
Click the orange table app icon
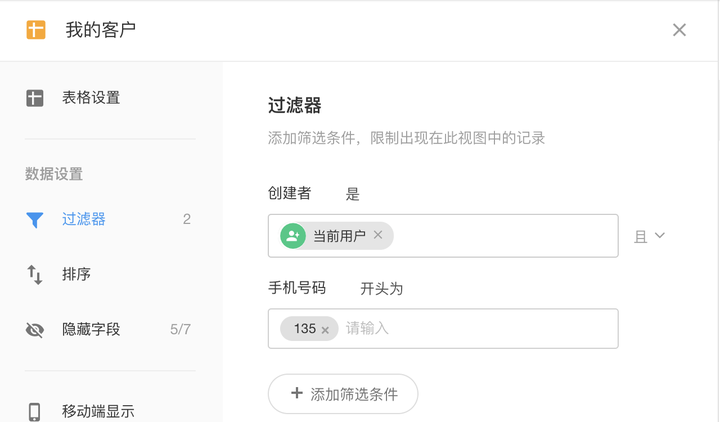[36, 30]
